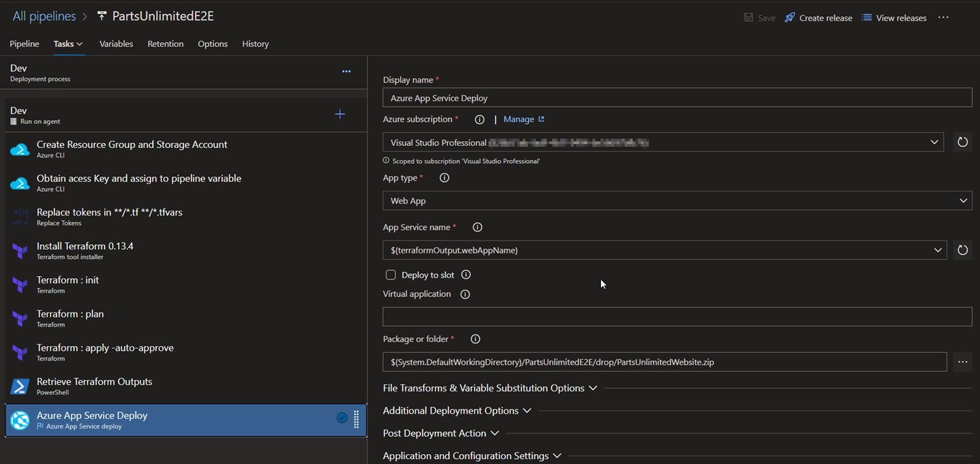Image resolution: width=980 pixels, height=464 pixels.
Task: Browse for package or folder path
Action: (962, 362)
